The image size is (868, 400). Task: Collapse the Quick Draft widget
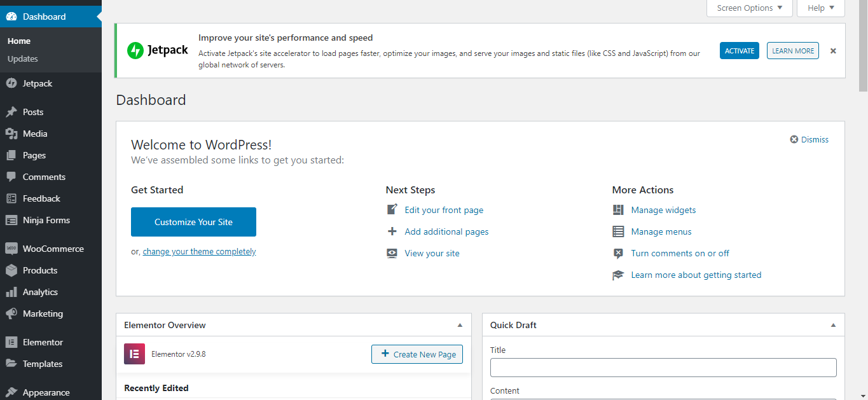point(833,325)
